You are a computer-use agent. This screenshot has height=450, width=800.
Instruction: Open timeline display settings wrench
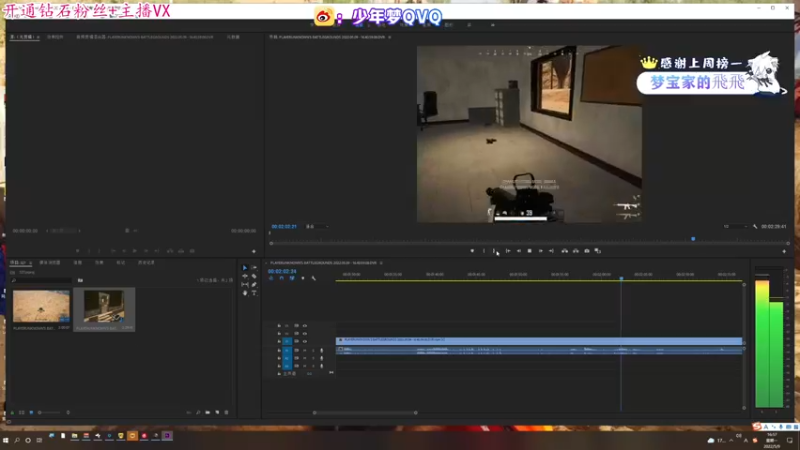(x=314, y=279)
